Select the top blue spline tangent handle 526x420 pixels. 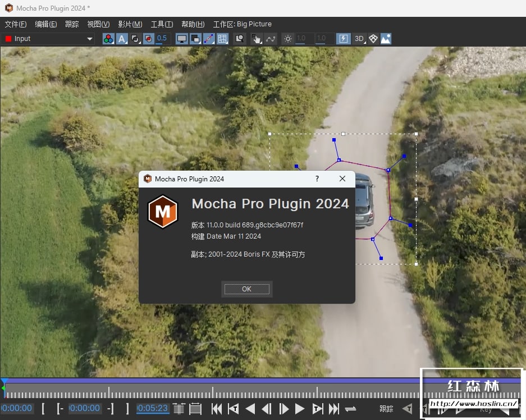click(x=334, y=140)
